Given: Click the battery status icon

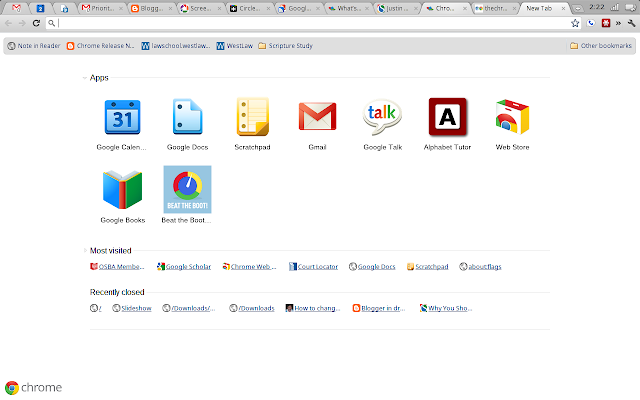Looking at the screenshot, I should point(630,7).
